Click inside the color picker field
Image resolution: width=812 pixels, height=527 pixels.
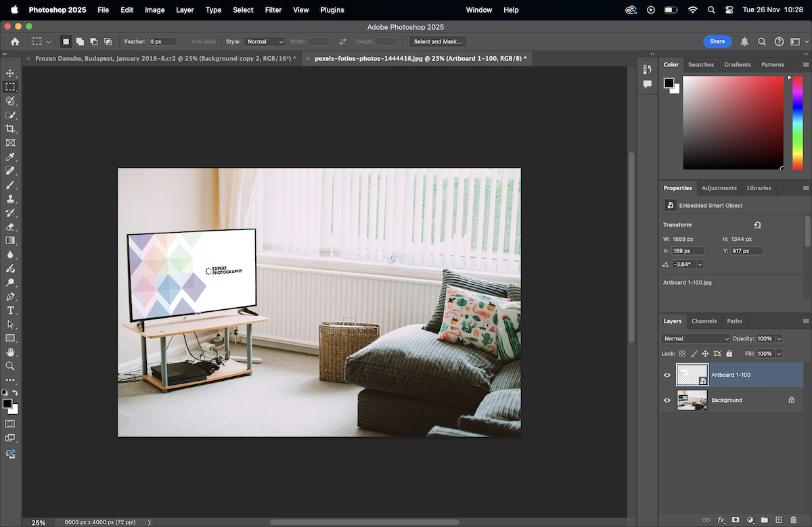733,122
